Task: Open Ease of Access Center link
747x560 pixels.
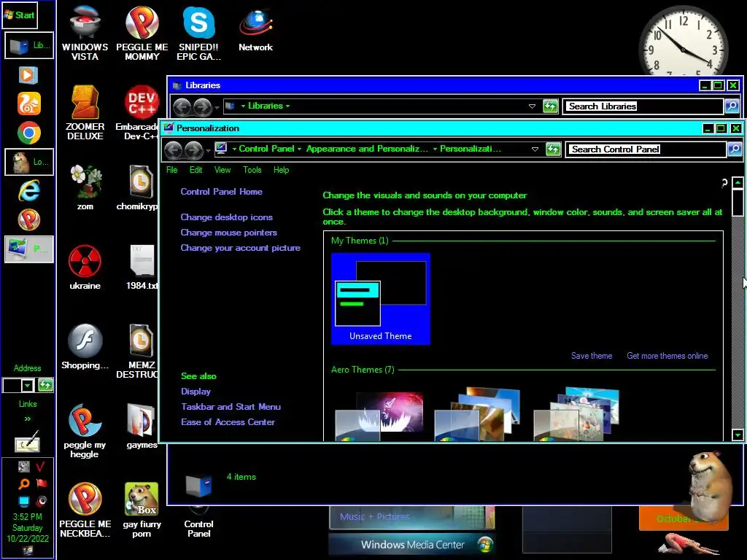Action: tap(228, 422)
